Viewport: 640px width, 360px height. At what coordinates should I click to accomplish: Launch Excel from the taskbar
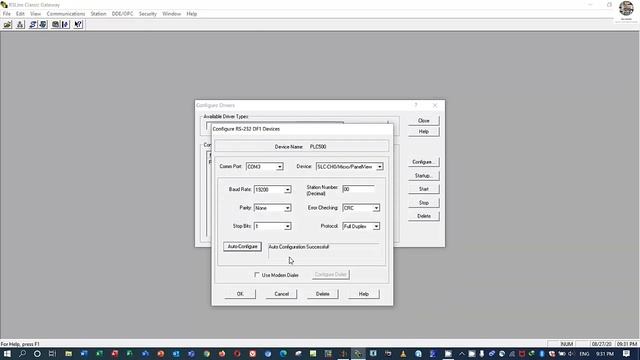99,354
